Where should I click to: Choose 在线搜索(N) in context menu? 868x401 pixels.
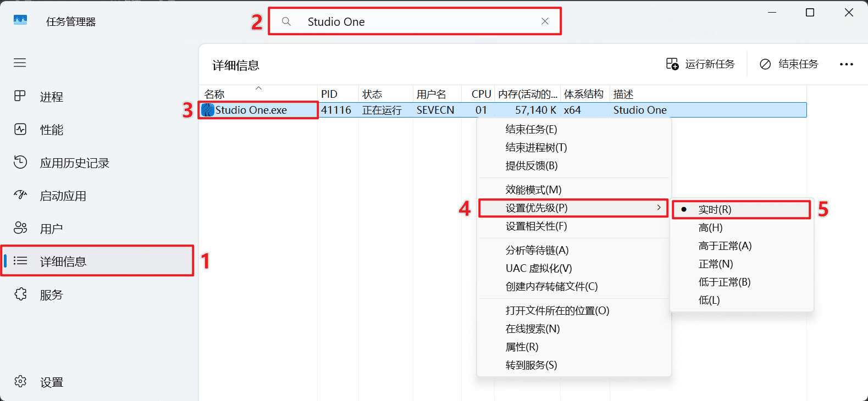[574, 328]
